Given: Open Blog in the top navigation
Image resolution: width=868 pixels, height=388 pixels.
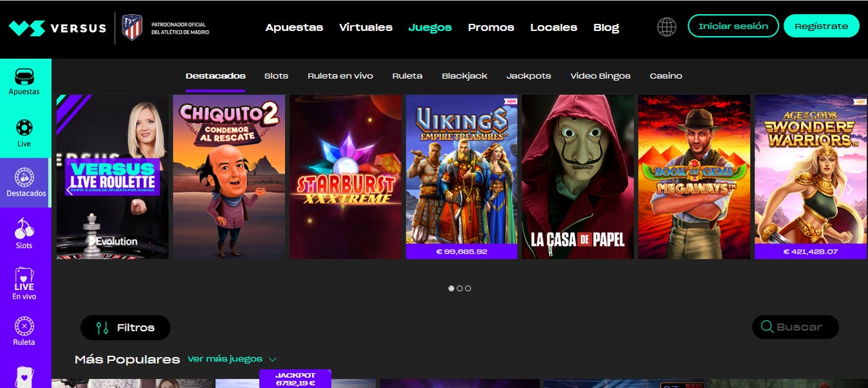Looking at the screenshot, I should tap(606, 27).
